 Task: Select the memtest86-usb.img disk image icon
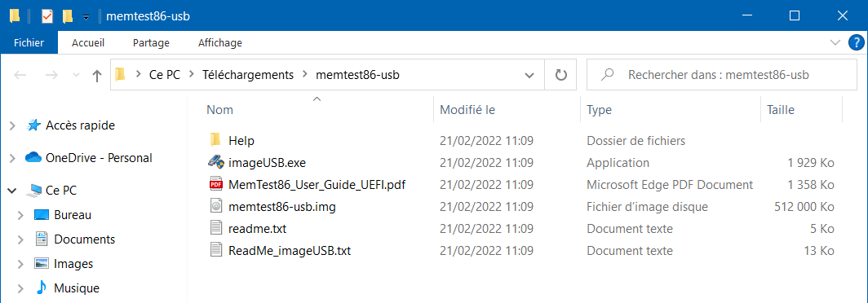pyautogui.click(x=215, y=207)
